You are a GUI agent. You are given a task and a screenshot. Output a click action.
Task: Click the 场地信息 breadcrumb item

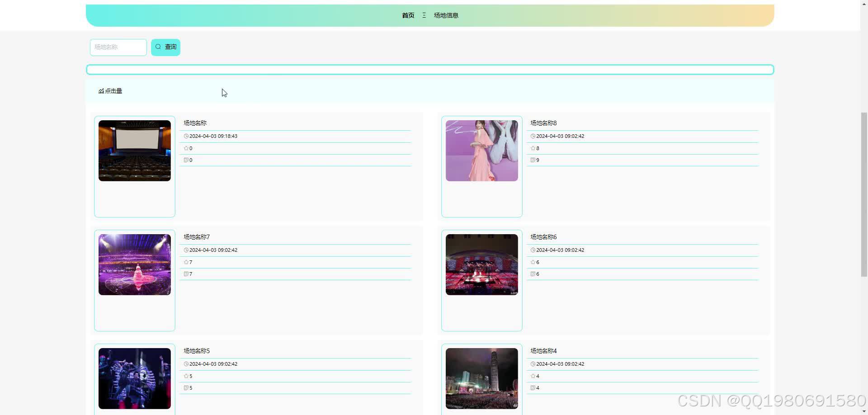tap(446, 15)
